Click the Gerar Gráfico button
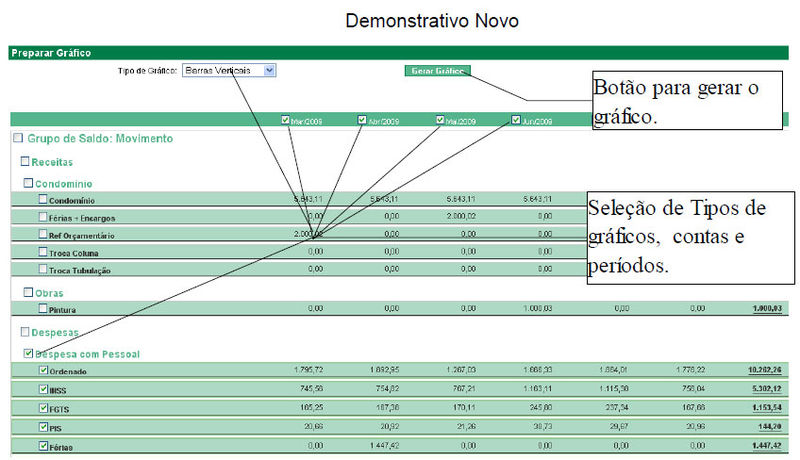 (x=437, y=71)
